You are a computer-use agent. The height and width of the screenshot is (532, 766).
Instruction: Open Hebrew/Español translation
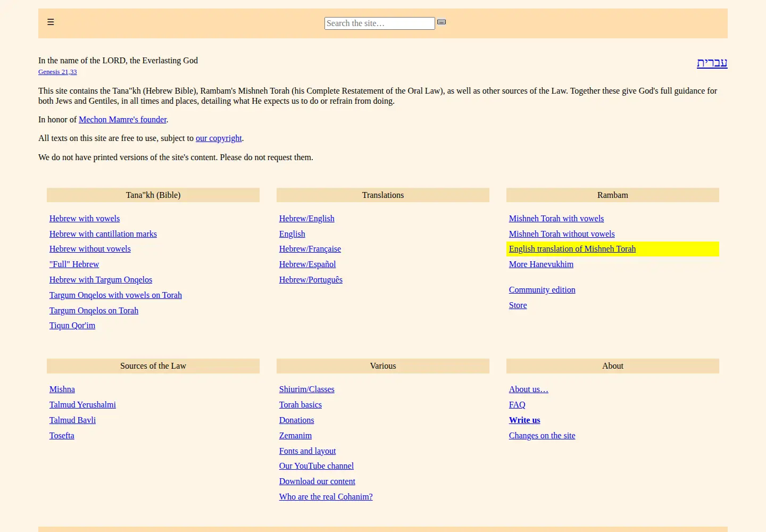(x=307, y=264)
